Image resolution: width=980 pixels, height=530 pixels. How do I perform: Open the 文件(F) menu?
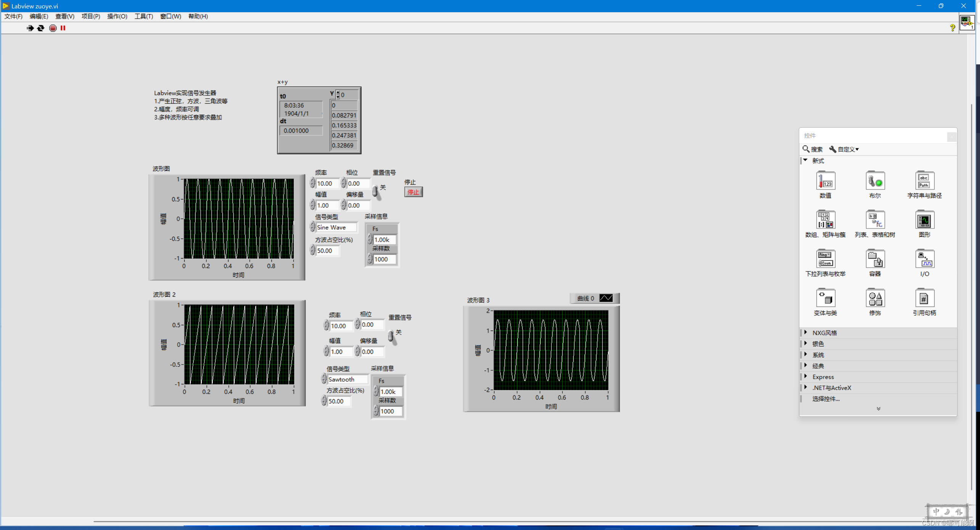point(13,16)
